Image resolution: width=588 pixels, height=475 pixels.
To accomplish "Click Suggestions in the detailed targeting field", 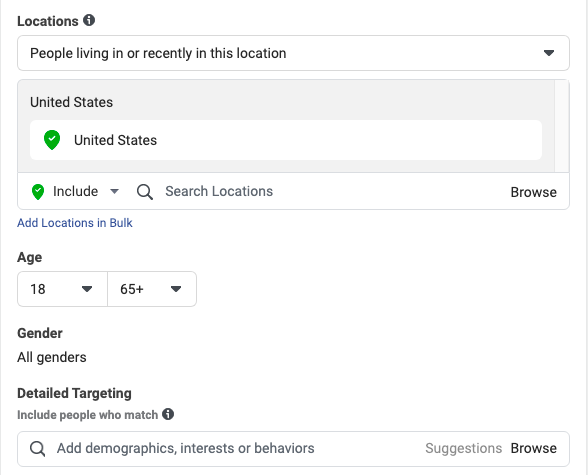I will click(464, 448).
